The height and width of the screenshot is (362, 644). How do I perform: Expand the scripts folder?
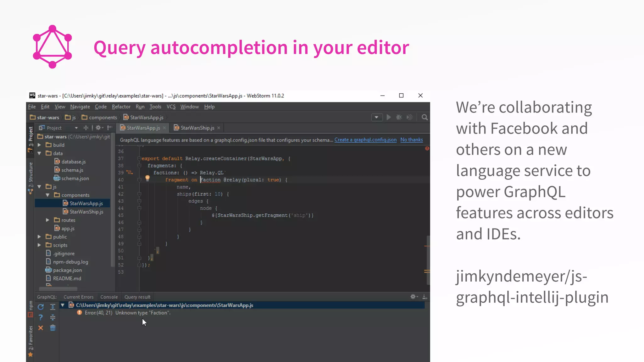(x=39, y=245)
